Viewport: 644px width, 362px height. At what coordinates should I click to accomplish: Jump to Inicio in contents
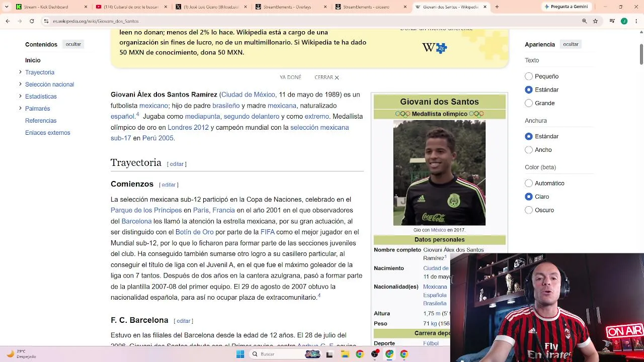pos(33,60)
